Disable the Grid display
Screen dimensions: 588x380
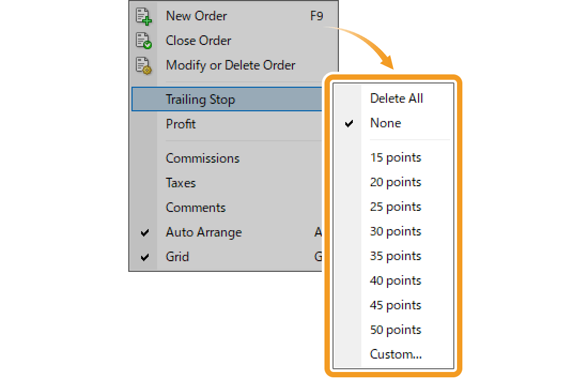click(x=177, y=257)
